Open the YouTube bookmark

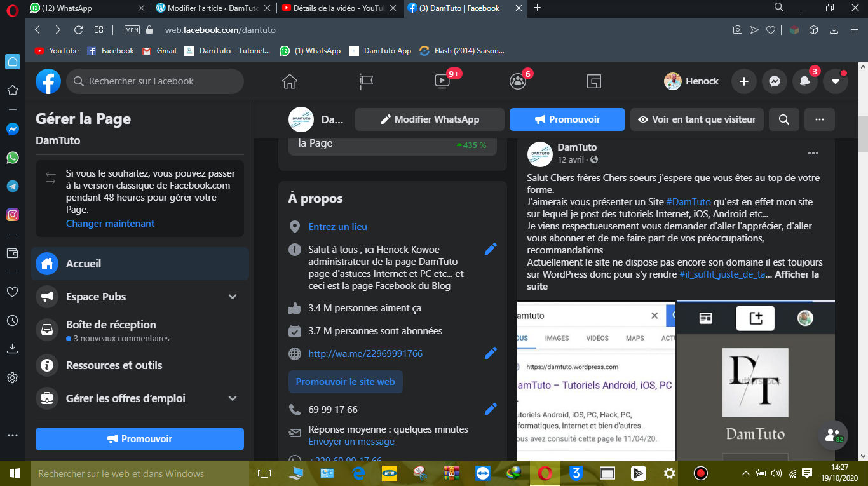click(x=57, y=51)
